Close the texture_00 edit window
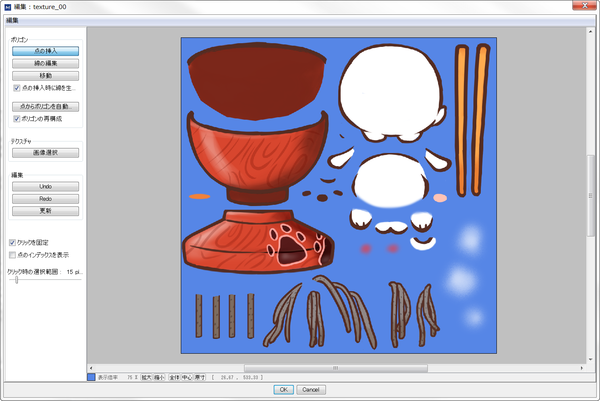Viewport: 600px width, 401px height. (585, 5)
